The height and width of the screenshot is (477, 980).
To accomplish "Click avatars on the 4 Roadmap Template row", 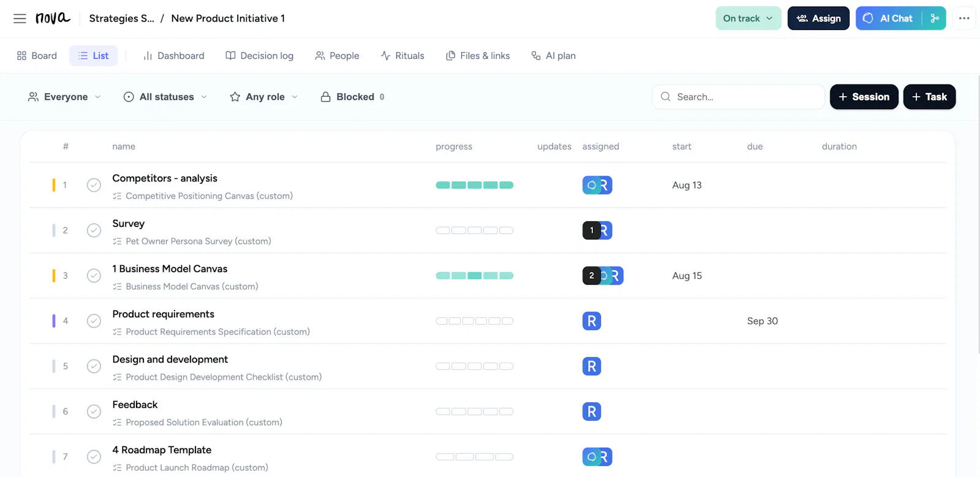I will pyautogui.click(x=597, y=457).
